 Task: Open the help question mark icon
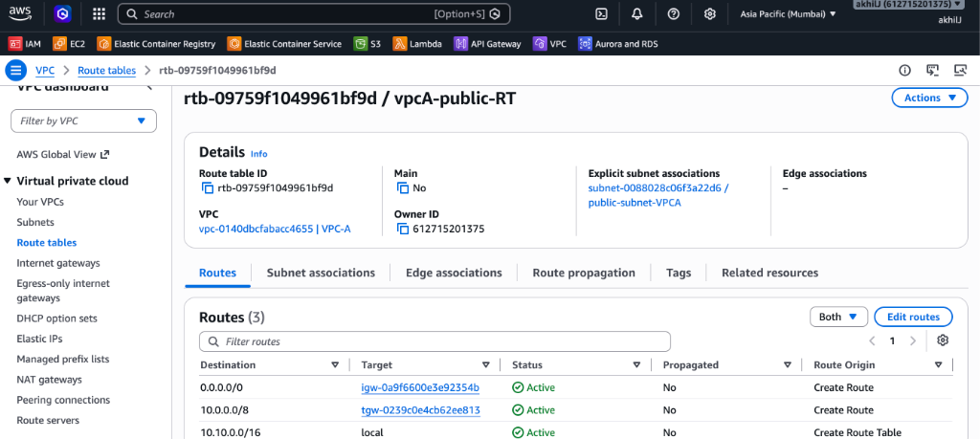pos(673,13)
